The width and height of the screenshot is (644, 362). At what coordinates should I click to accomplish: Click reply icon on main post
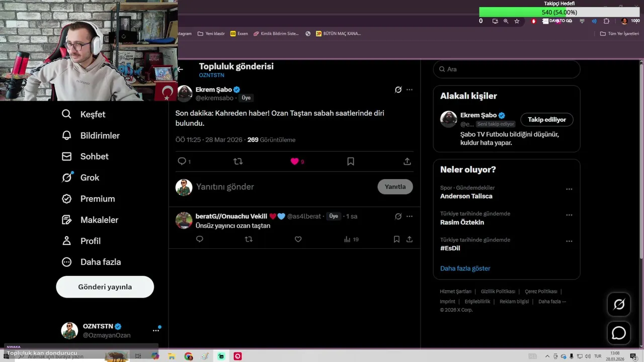(182, 161)
